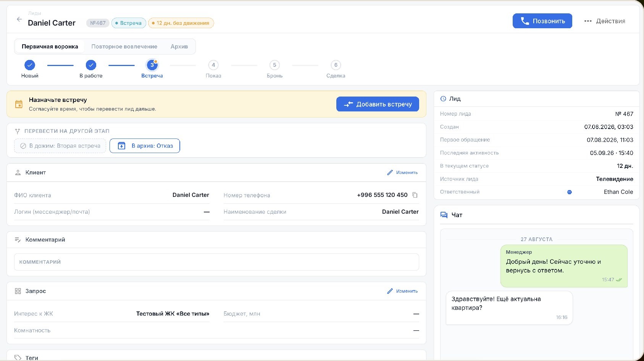This screenshot has width=644, height=361.
Task: Select the В работе funnel step circle
Action: click(91, 65)
